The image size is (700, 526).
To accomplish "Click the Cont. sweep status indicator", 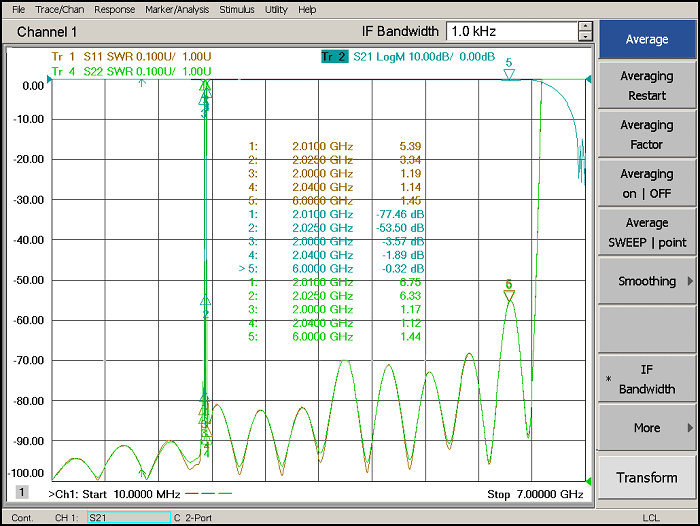I will pos(22,518).
